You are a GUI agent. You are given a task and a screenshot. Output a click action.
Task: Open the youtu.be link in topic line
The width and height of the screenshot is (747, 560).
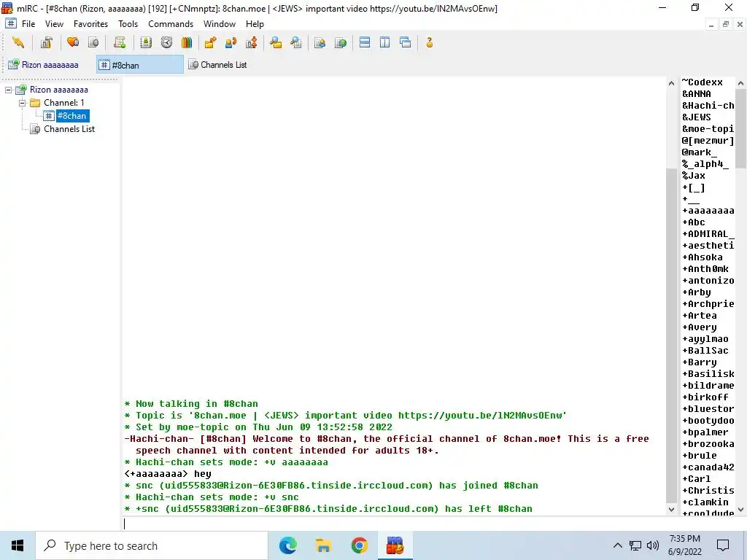tap(480, 415)
